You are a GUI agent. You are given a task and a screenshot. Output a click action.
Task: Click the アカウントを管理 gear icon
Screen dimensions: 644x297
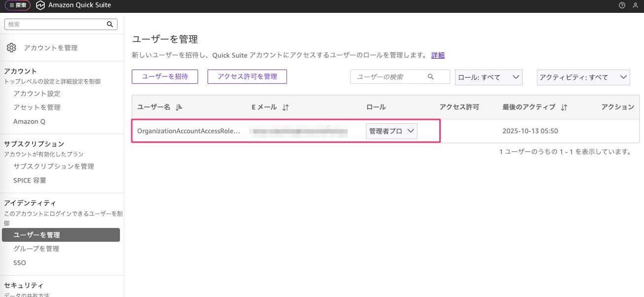(11, 48)
